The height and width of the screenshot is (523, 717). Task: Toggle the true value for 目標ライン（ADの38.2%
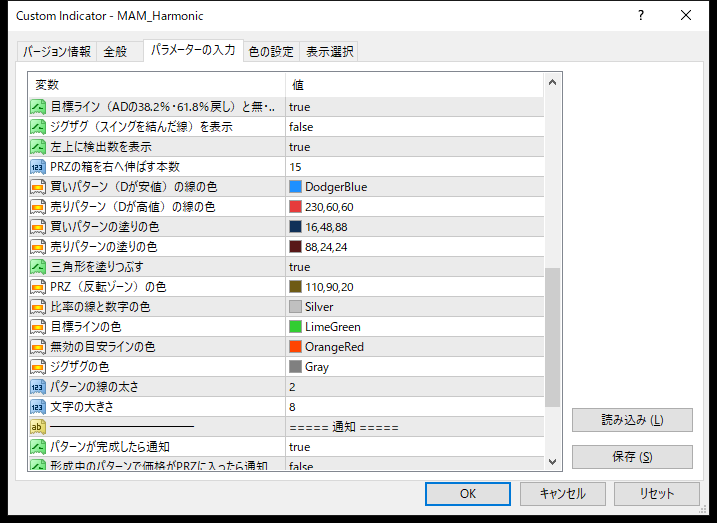pyautogui.click(x=414, y=107)
